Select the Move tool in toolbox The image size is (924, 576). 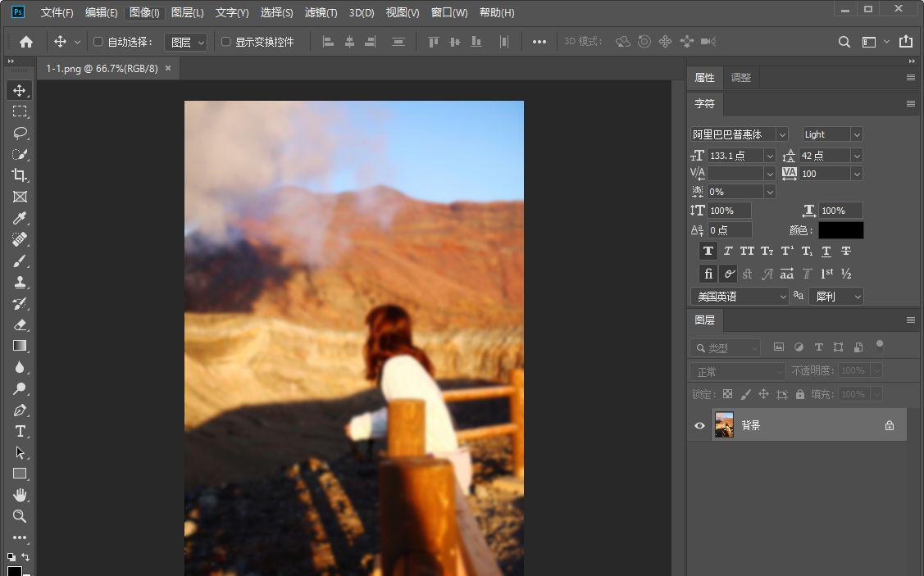tap(20, 90)
